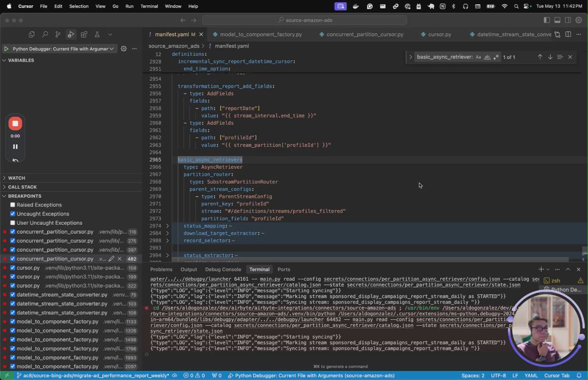
Task: Toggle Match Case in find widget
Action: [x=478, y=57]
